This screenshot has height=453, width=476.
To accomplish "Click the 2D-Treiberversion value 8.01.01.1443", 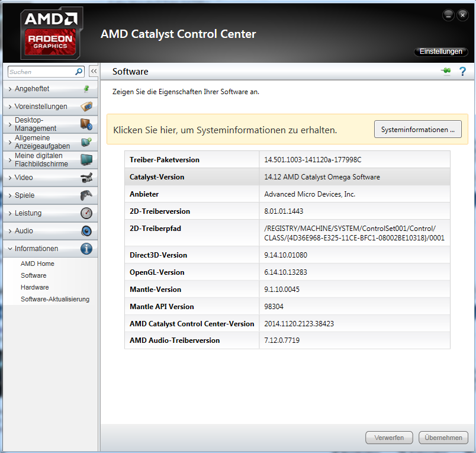I will (x=284, y=211).
